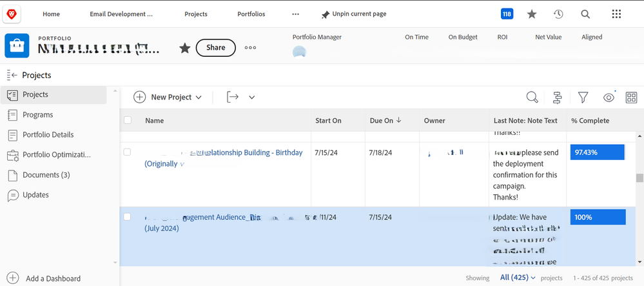This screenshot has height=286, width=644.
Task: Check the select-all header checkbox
Action: [128, 120]
